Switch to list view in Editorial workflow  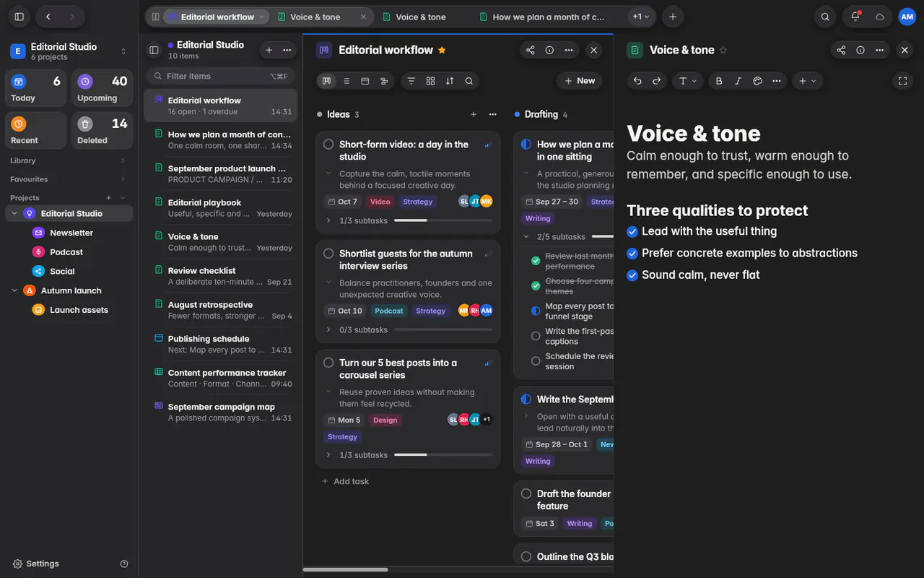(346, 81)
